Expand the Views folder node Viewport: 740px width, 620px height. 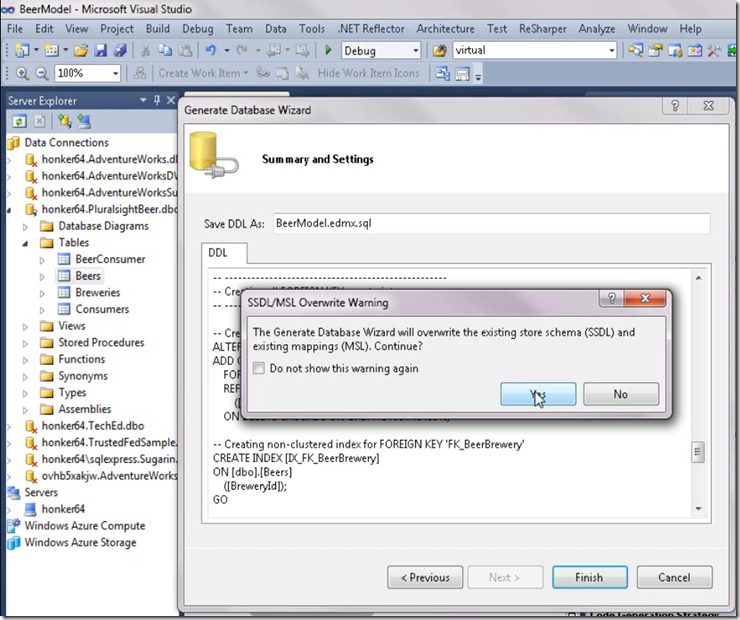point(25,327)
